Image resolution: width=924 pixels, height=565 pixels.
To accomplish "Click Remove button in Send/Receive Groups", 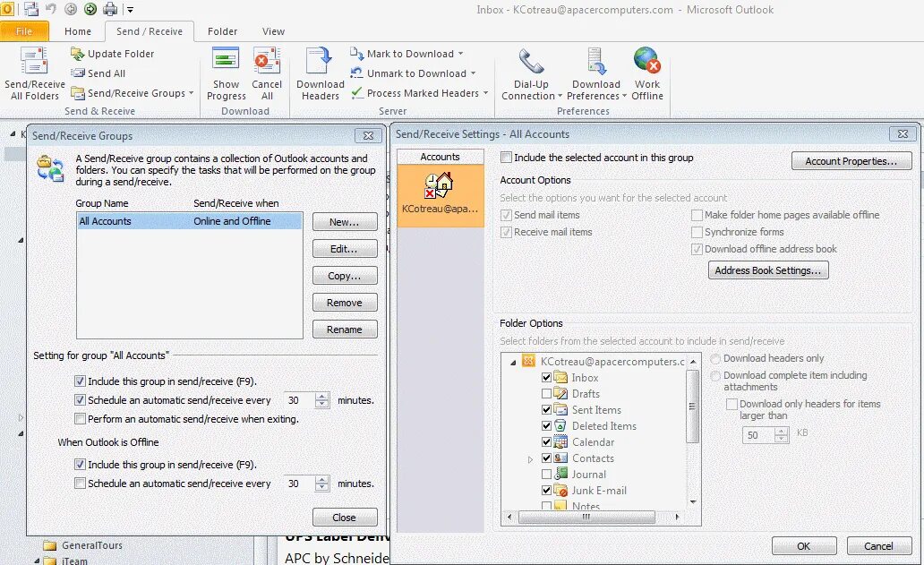I will 345,303.
